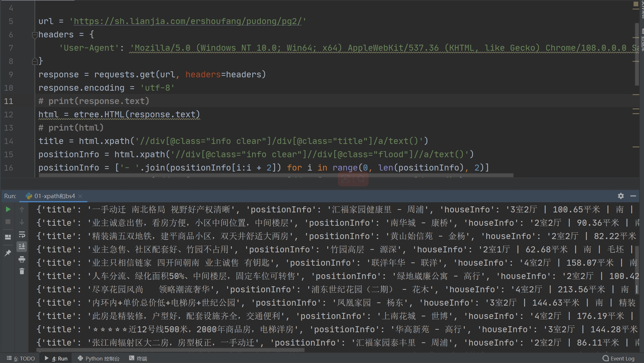Screen dimensions: 644x363
Task: Click output row with 上南花城 - 世博
Action: [x=337, y=316]
